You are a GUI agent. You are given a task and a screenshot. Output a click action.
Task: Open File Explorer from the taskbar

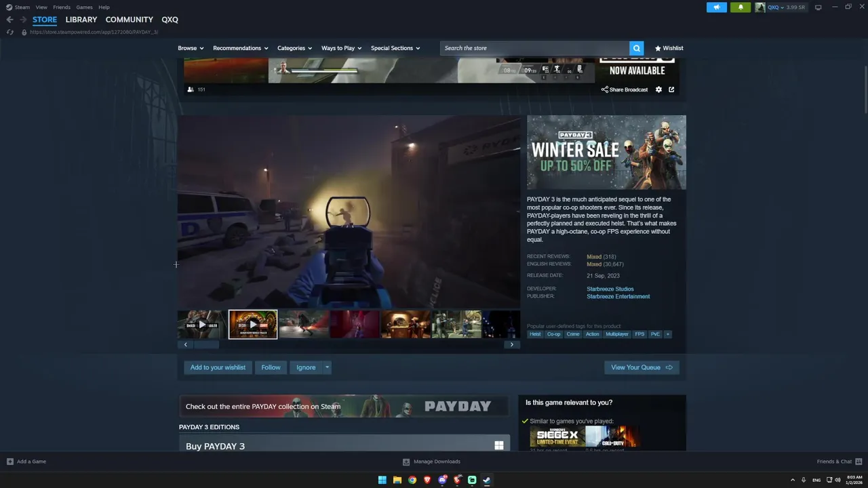click(397, 480)
